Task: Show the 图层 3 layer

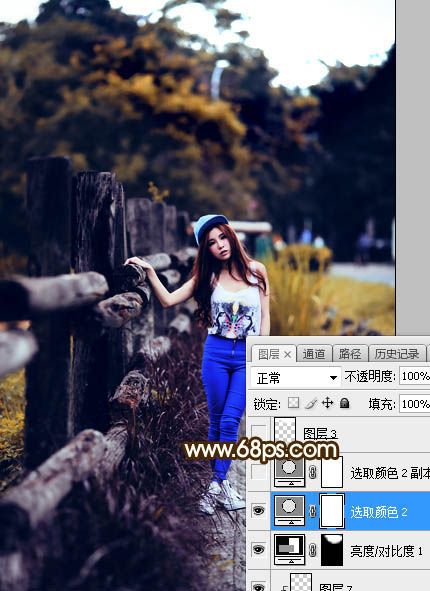Action: pos(259,433)
